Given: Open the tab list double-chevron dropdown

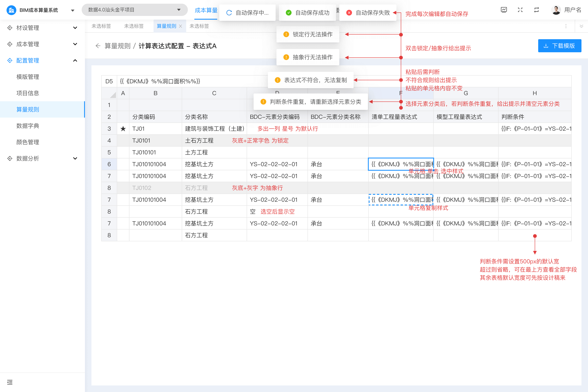Looking at the screenshot, I should pyautogui.click(x=581, y=26).
